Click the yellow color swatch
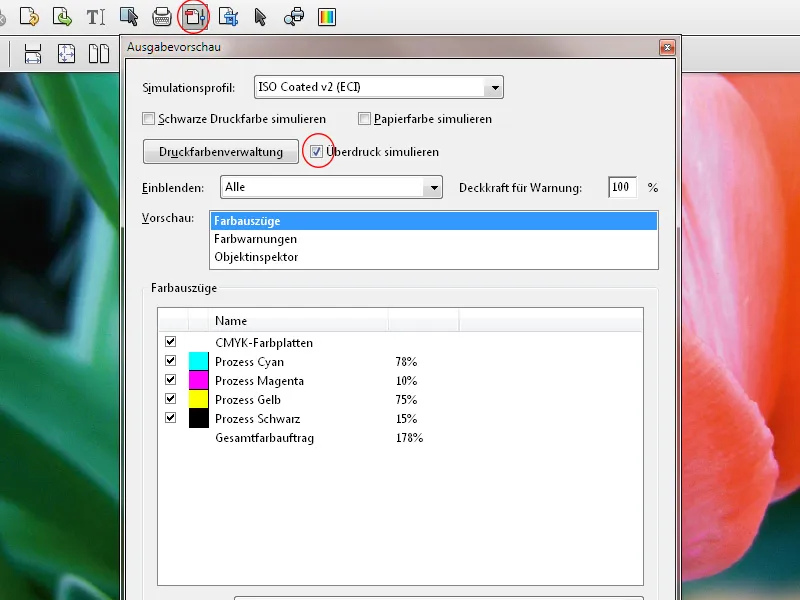 pos(198,399)
